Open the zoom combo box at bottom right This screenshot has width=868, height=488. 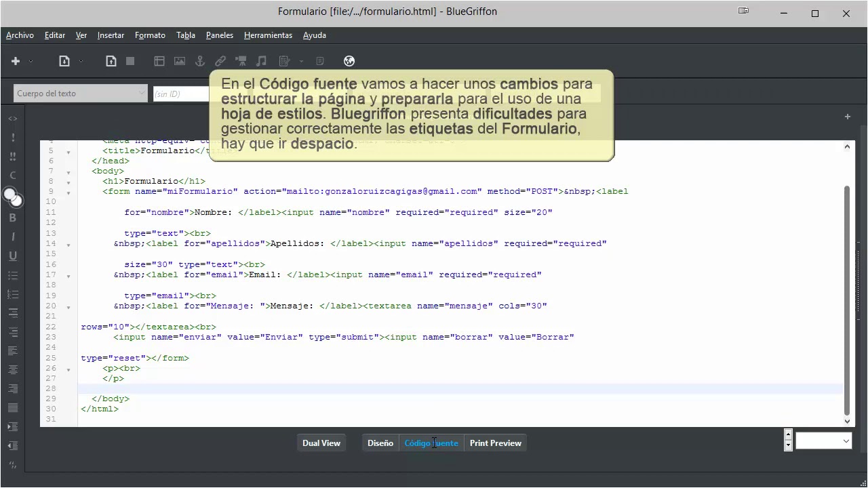824,441
